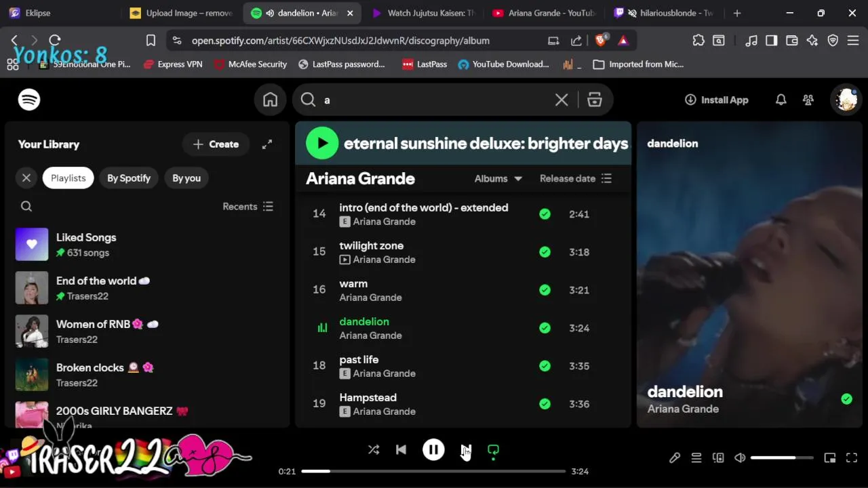
Task: Toggle saved check for past life
Action: tap(545, 366)
